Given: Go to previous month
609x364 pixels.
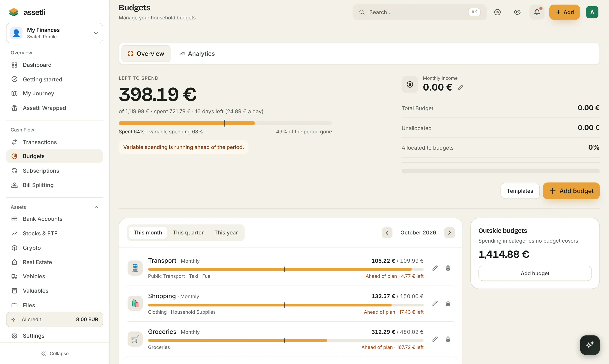Looking at the screenshot, I should pyautogui.click(x=387, y=233).
